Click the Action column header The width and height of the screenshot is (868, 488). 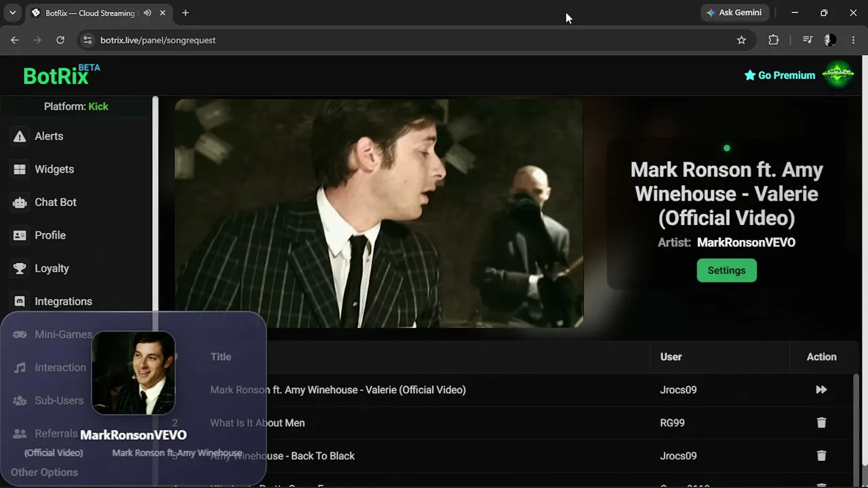pos(821,357)
